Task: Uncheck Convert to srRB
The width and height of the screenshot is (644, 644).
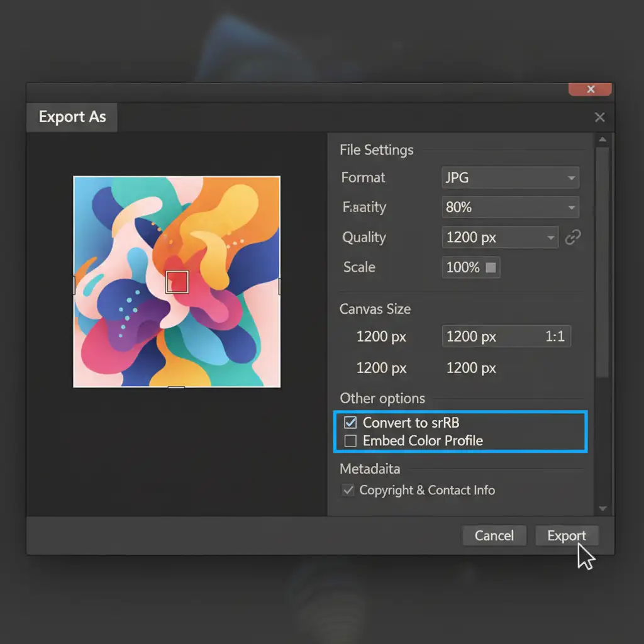Action: coord(350,423)
